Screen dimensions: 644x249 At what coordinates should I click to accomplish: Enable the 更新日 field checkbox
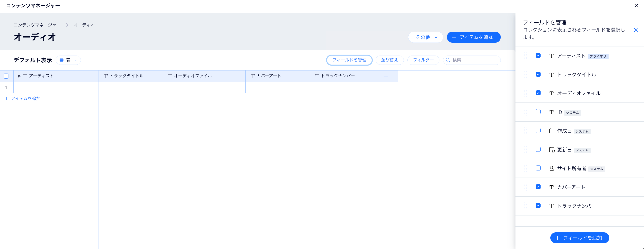[538, 149]
